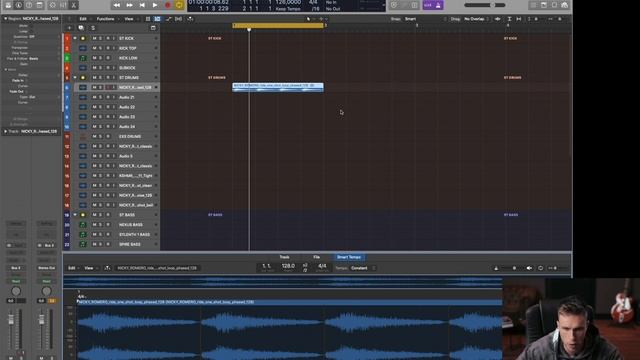Click the Fast Forward transport button
The height and width of the screenshot is (360, 640).
click(129, 5)
